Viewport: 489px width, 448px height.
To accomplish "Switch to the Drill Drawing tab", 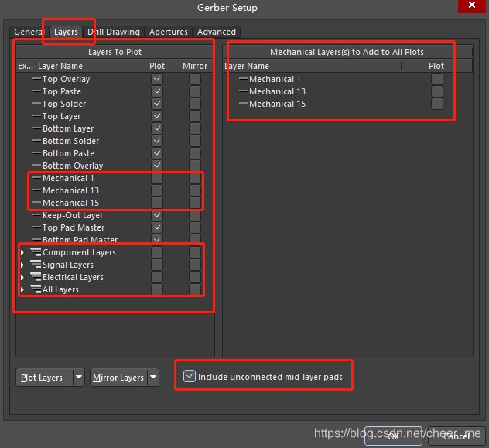I will point(115,32).
